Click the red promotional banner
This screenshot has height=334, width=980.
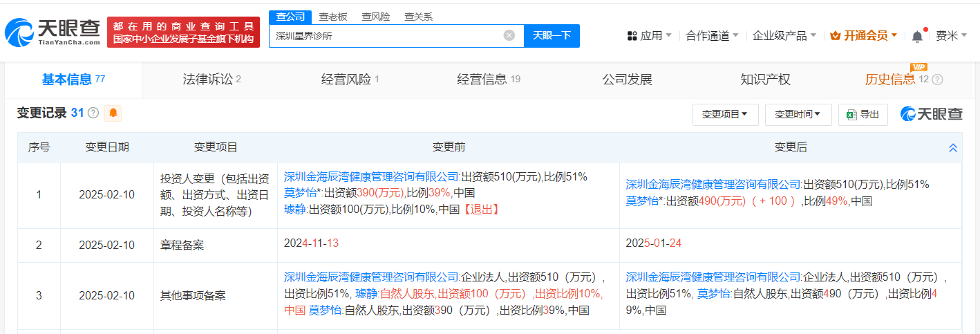tap(183, 32)
